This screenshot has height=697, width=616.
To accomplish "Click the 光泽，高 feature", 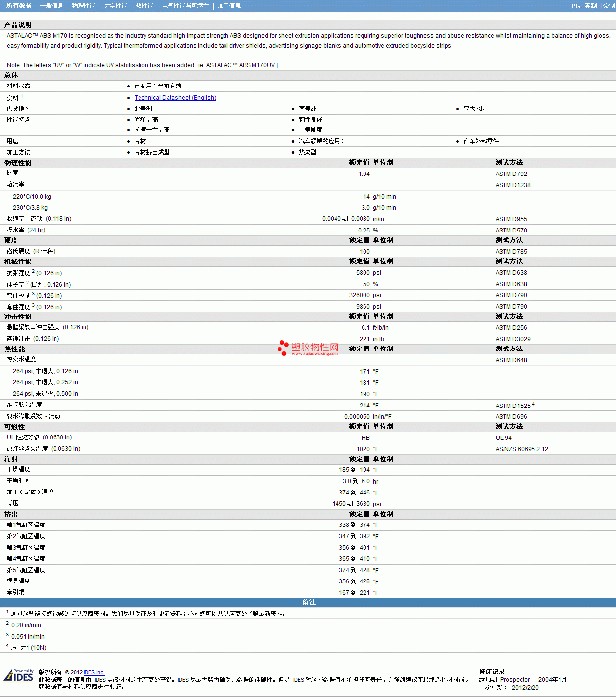I will (x=146, y=120).
